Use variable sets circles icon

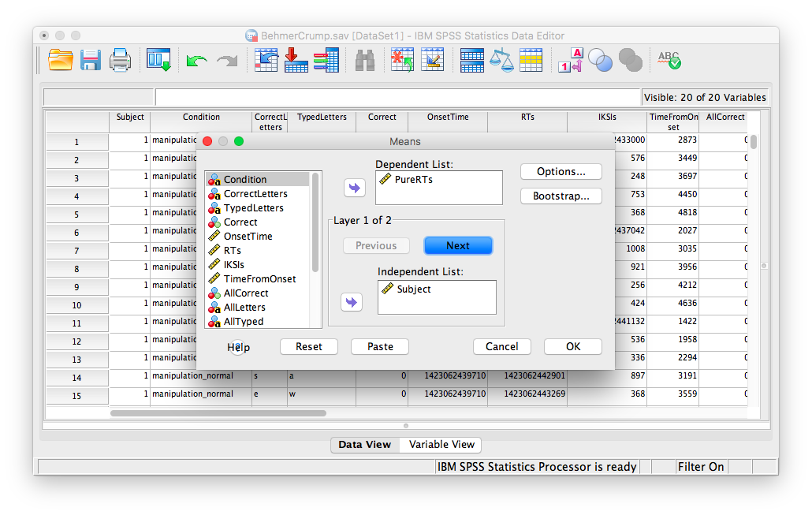tap(601, 60)
